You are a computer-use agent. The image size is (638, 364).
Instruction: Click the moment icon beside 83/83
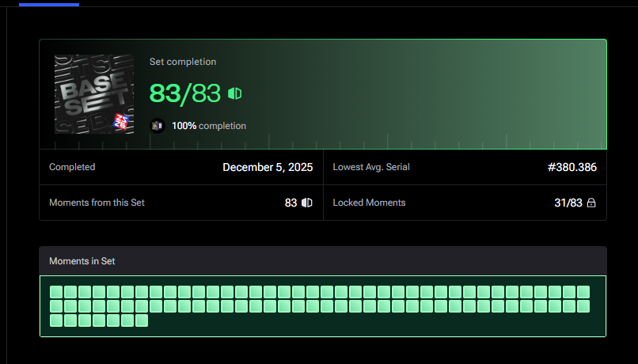pos(235,93)
